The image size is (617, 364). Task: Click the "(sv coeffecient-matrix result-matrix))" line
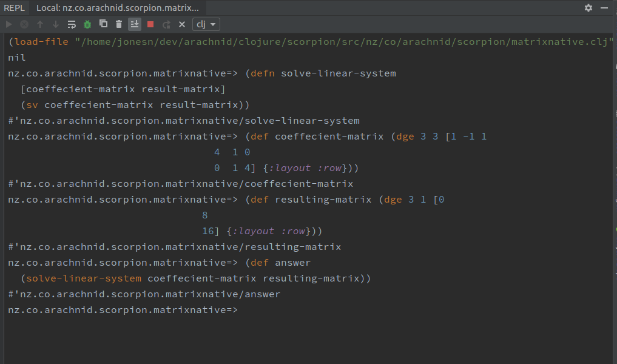(135, 105)
